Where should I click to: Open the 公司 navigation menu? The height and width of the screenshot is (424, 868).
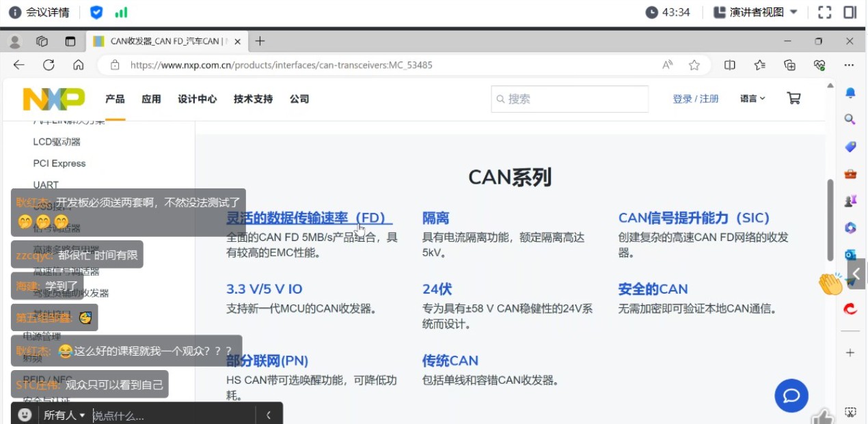click(x=299, y=99)
